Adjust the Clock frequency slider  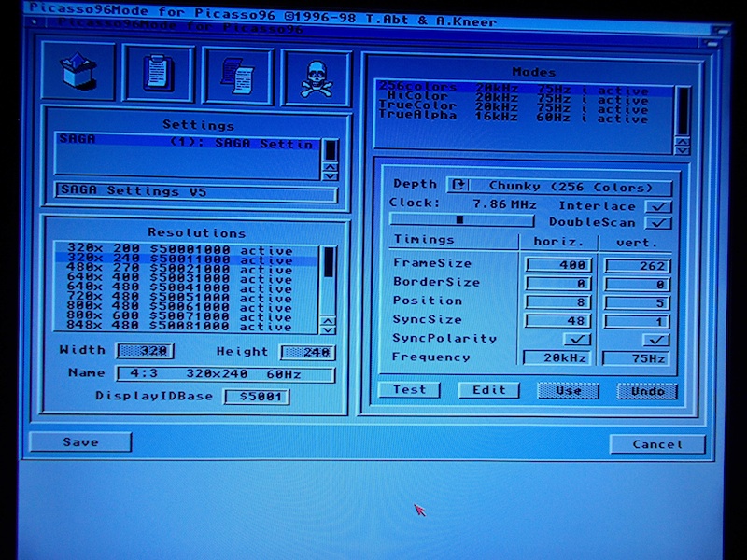click(x=461, y=219)
